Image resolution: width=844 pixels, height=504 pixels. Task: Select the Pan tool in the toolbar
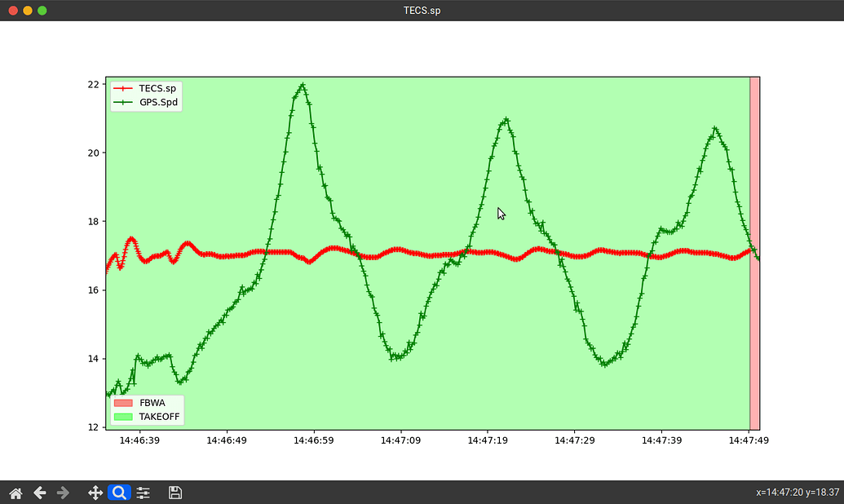pyautogui.click(x=95, y=493)
